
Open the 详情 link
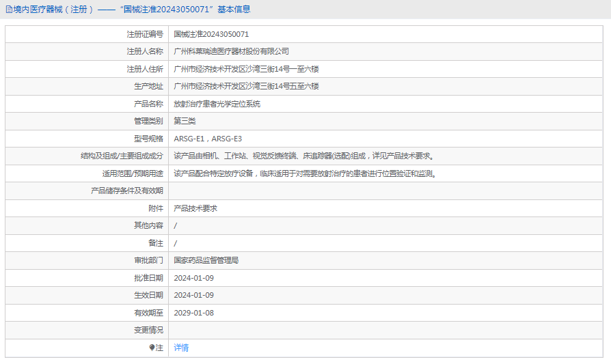click(181, 348)
